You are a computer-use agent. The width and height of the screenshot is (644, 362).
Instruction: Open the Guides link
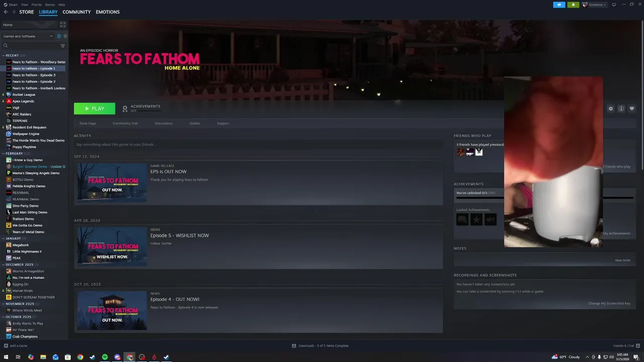click(195, 123)
